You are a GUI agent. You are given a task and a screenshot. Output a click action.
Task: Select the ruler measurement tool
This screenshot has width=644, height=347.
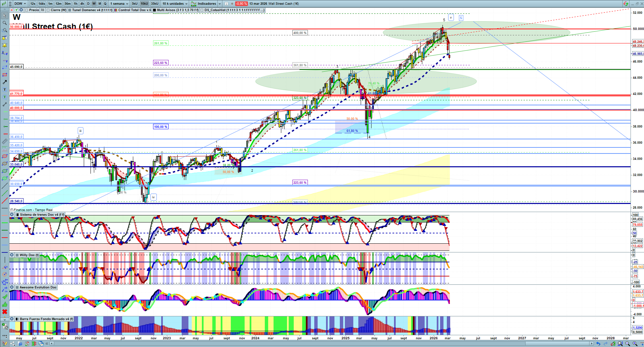coord(5,141)
